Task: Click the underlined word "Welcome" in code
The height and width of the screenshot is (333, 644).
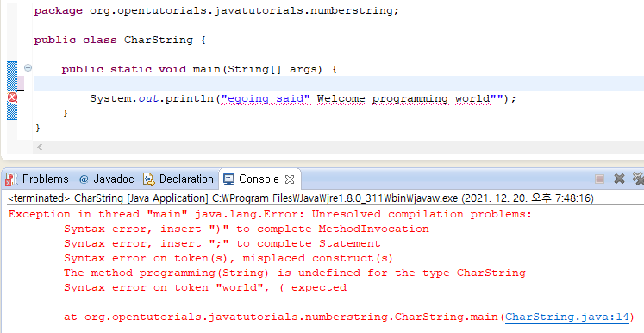Action: tap(341, 98)
